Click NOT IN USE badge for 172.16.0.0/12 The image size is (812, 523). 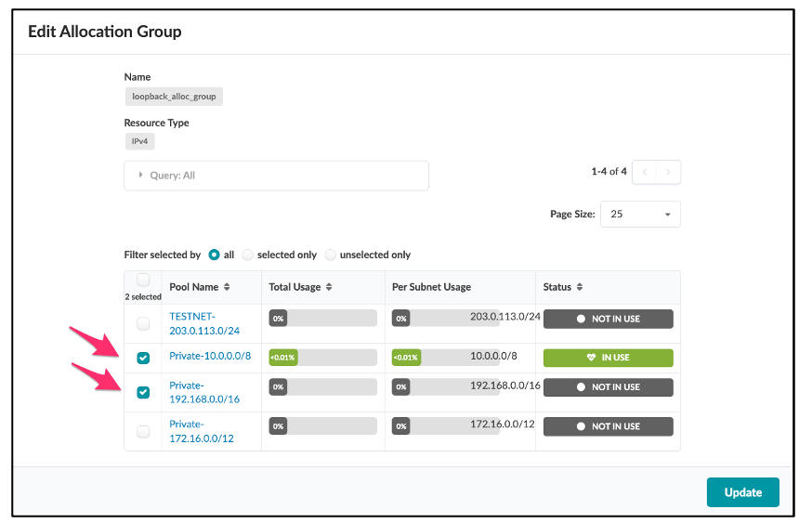tap(608, 426)
